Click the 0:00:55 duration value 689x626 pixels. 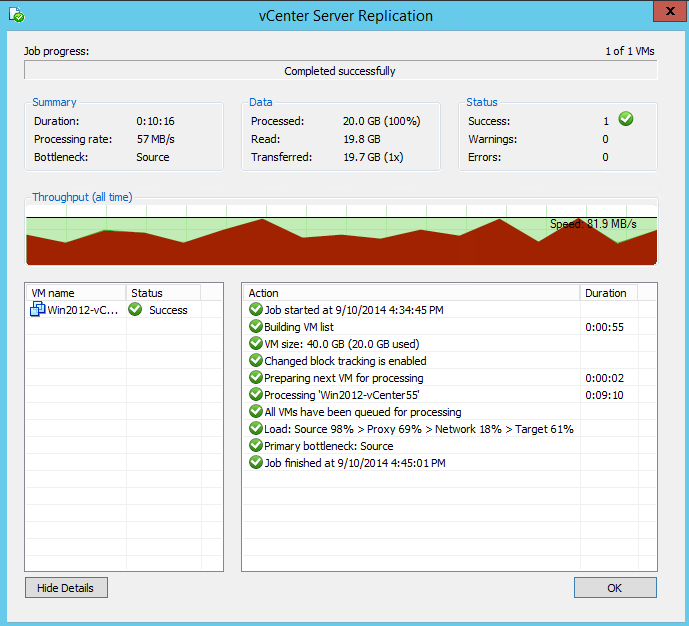[x=604, y=327]
